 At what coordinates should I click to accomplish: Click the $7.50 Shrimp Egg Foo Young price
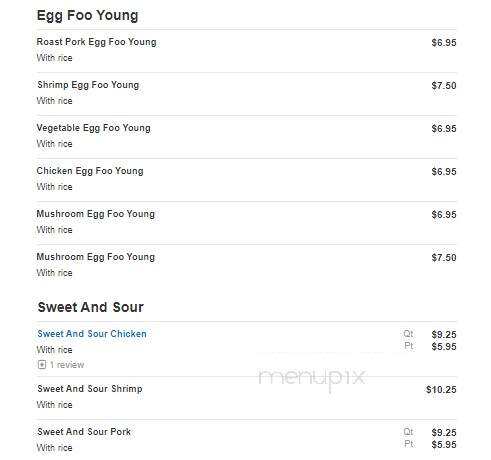click(444, 86)
